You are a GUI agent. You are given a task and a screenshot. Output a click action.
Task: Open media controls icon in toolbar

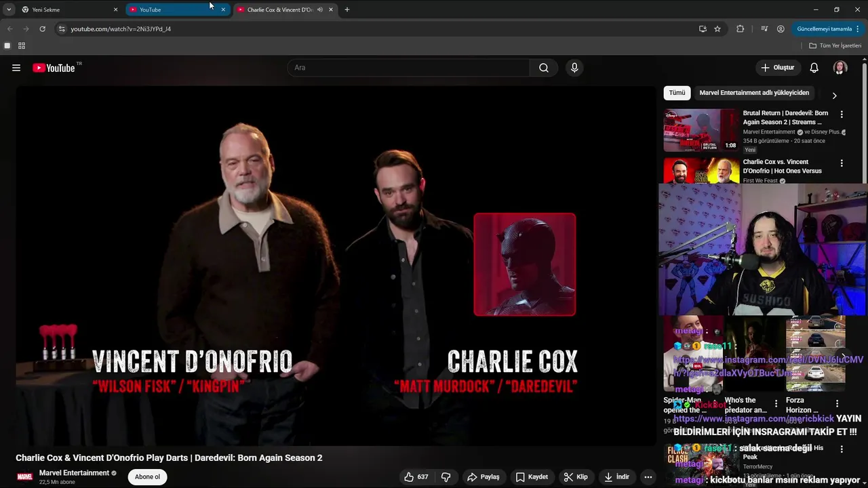tap(764, 29)
